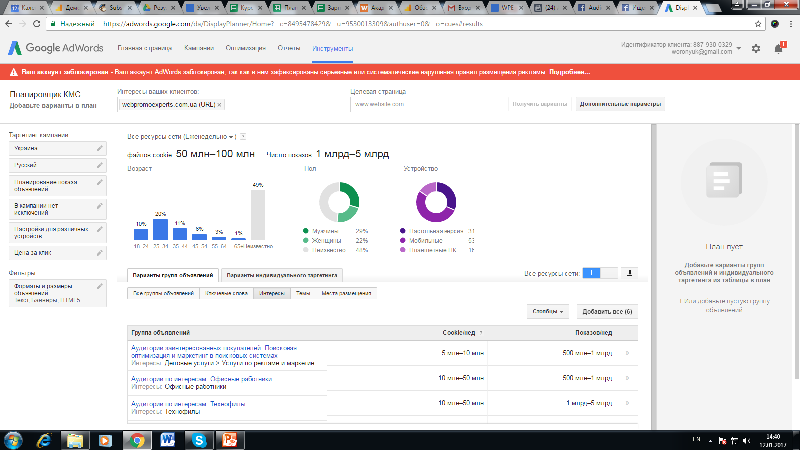
Task: Open the notifications bell
Action: point(778,48)
